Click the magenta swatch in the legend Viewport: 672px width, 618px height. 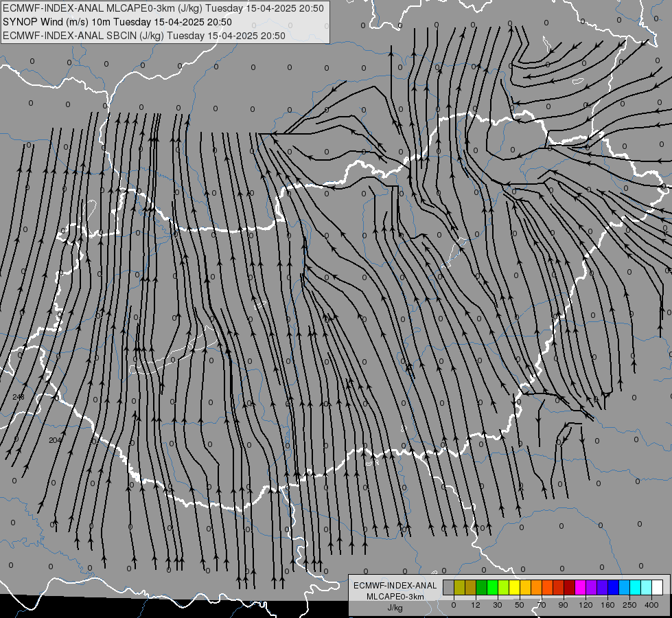click(x=580, y=587)
